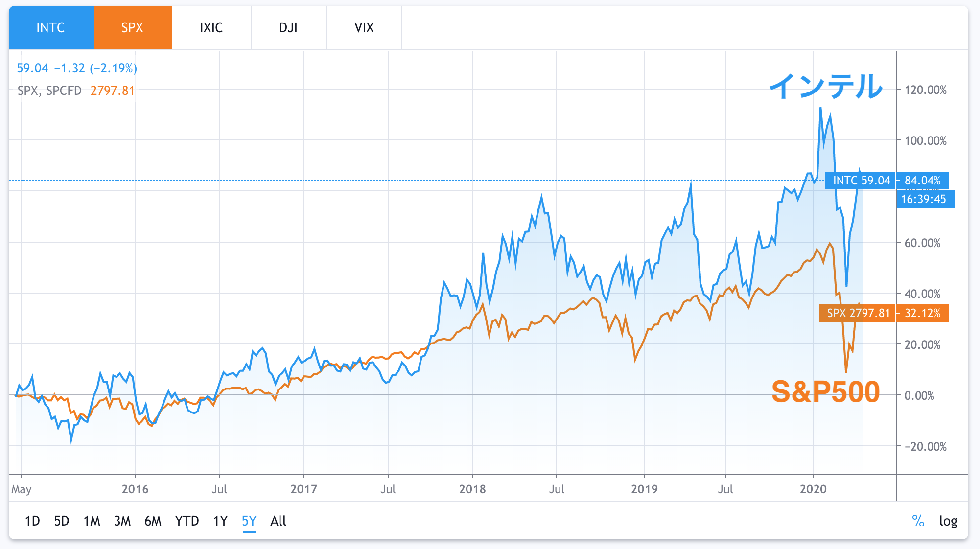980x549 pixels.
Task: Set chart range to 1D
Action: (32, 521)
